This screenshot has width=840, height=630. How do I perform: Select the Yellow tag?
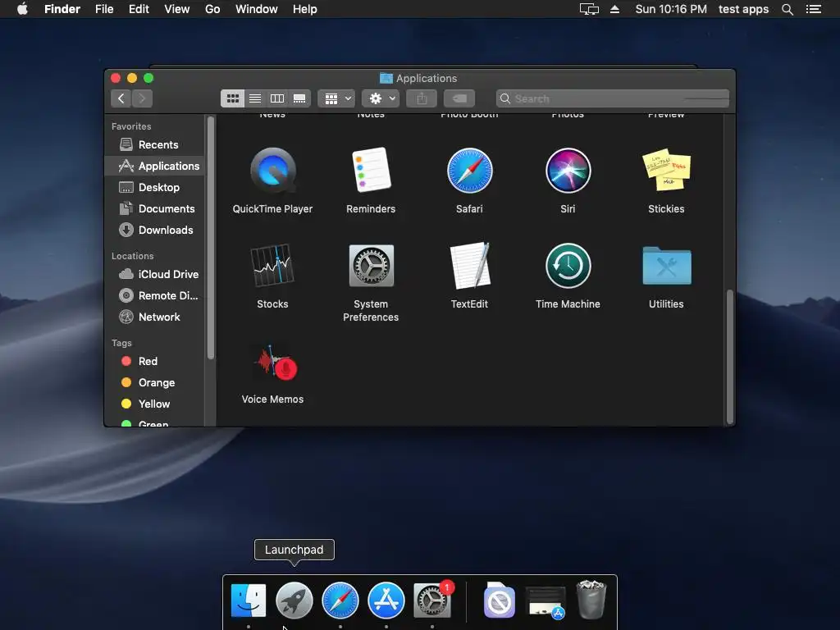tap(155, 404)
